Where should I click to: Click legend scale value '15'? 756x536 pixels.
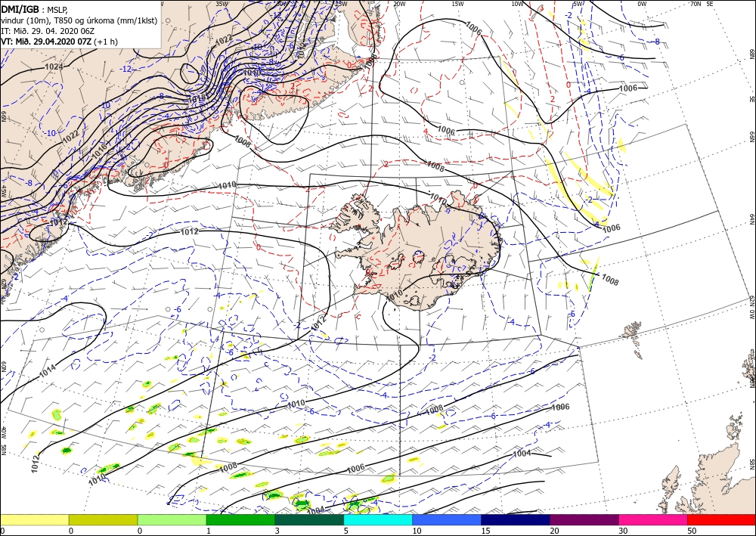coord(485,531)
